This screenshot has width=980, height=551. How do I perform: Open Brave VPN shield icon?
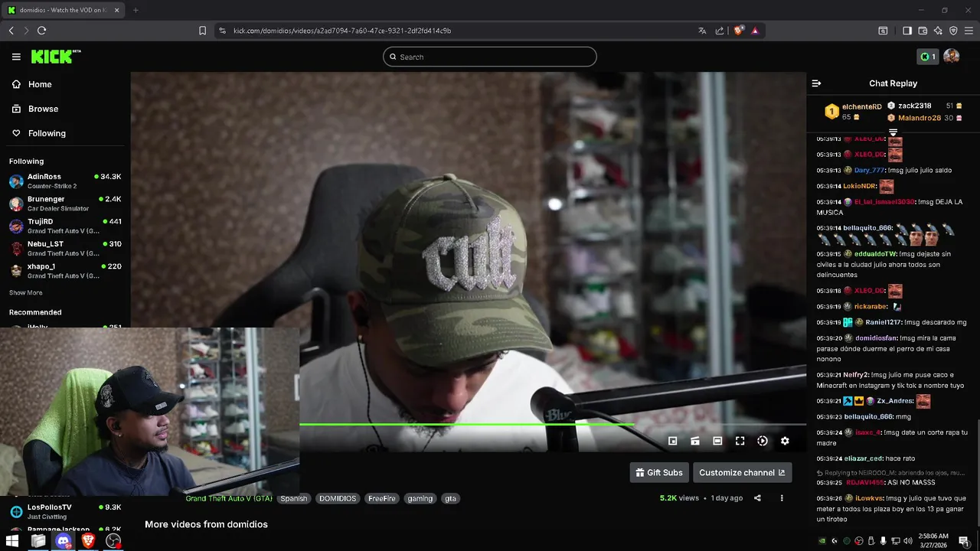coord(953,31)
